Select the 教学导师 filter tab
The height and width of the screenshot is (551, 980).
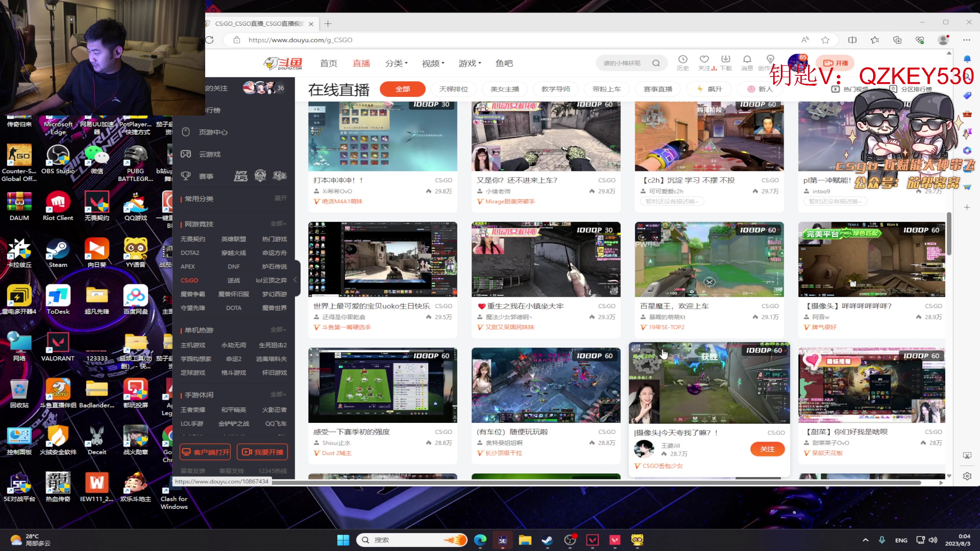click(x=556, y=89)
